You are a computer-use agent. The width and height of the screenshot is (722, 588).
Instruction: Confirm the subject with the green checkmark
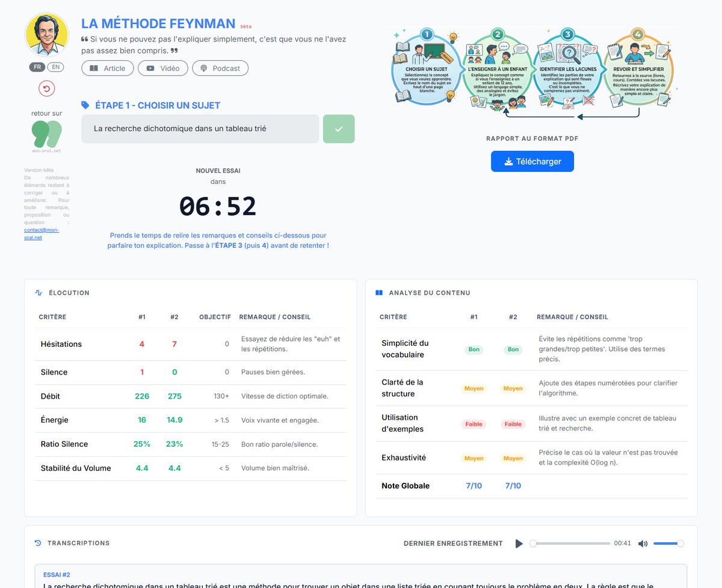pos(339,129)
